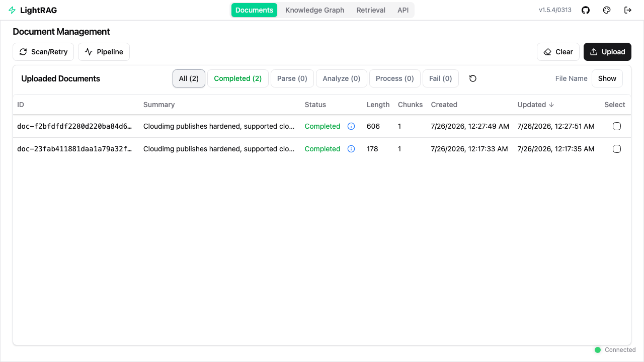Click the Chunks column header
644x362 pixels.
point(411,105)
